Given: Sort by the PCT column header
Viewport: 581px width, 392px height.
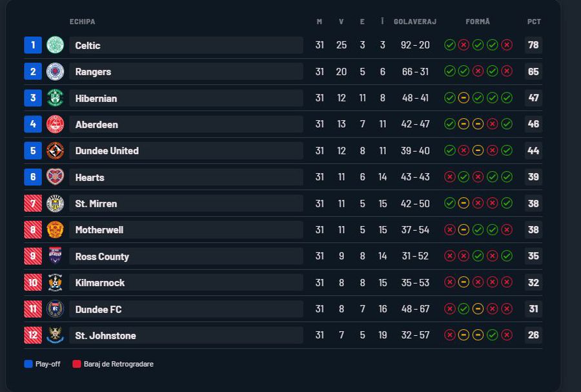Looking at the screenshot, I should pyautogui.click(x=534, y=21).
